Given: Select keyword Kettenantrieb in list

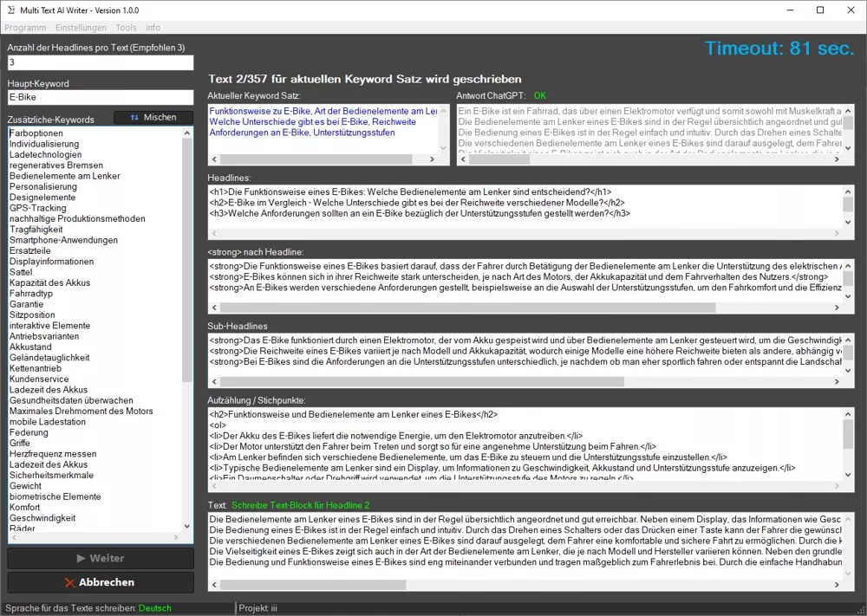Looking at the screenshot, I should point(36,368).
